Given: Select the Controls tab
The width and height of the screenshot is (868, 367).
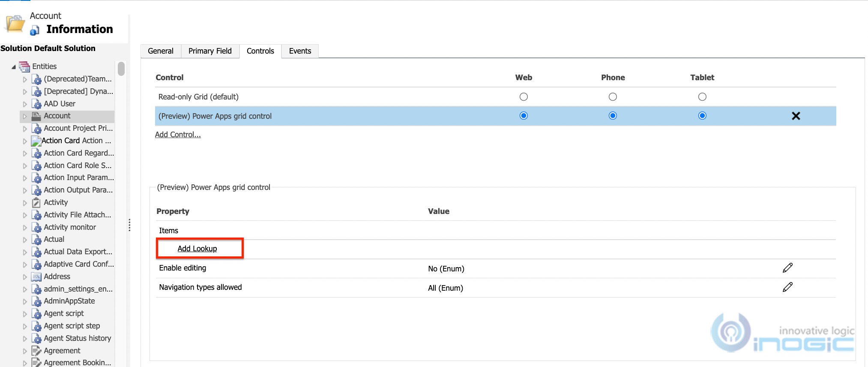Looking at the screenshot, I should click(x=260, y=51).
